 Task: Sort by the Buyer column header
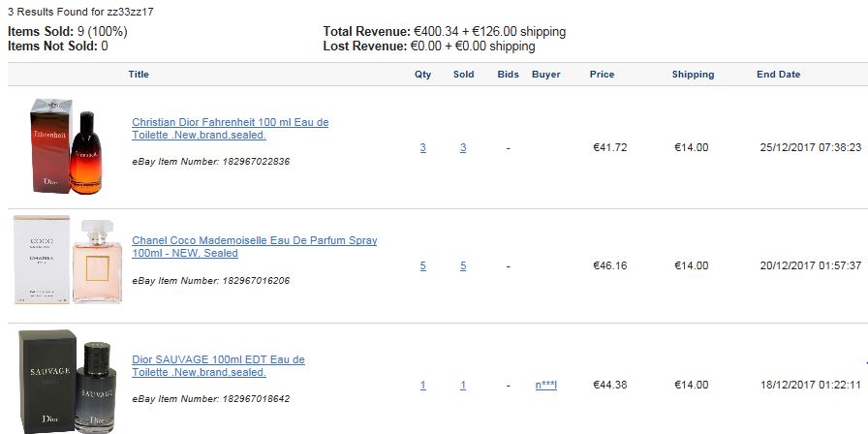click(545, 75)
